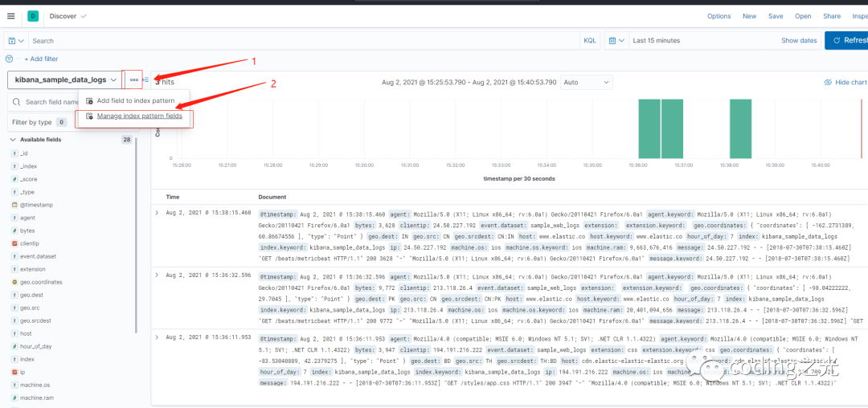Click the Document column header
The height and width of the screenshot is (408, 868).
[x=272, y=197]
